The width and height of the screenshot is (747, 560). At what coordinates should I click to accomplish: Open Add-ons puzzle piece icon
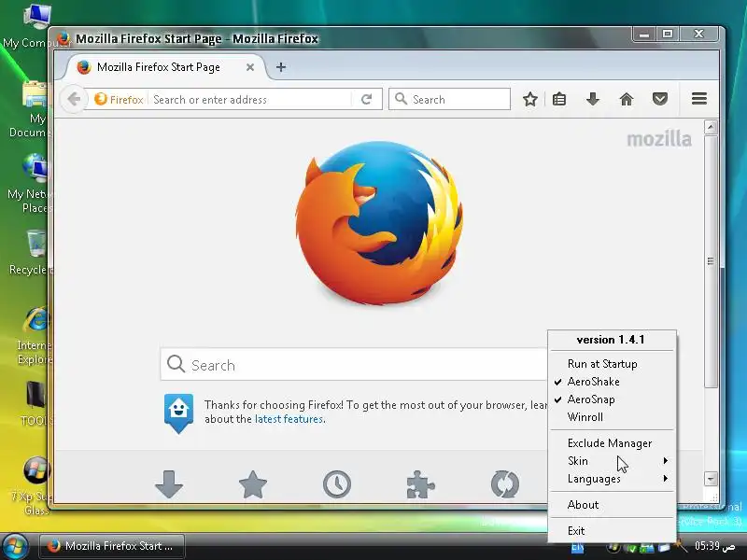(x=421, y=484)
